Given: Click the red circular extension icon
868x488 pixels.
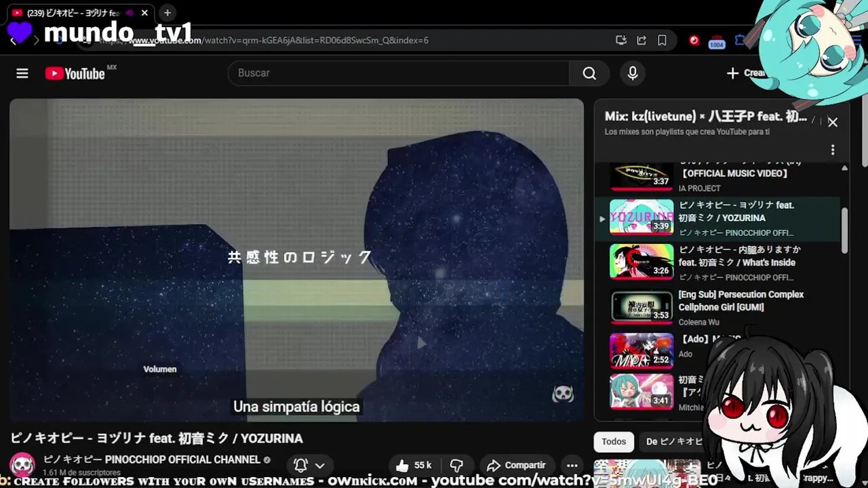Looking at the screenshot, I should coord(694,40).
